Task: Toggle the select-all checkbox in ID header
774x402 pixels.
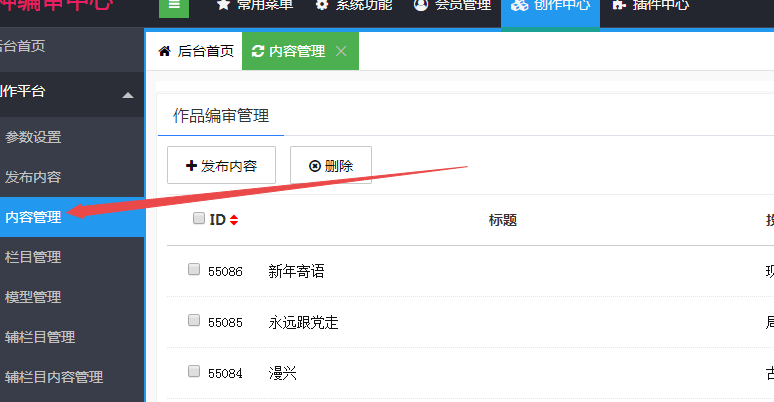Action: point(199,219)
